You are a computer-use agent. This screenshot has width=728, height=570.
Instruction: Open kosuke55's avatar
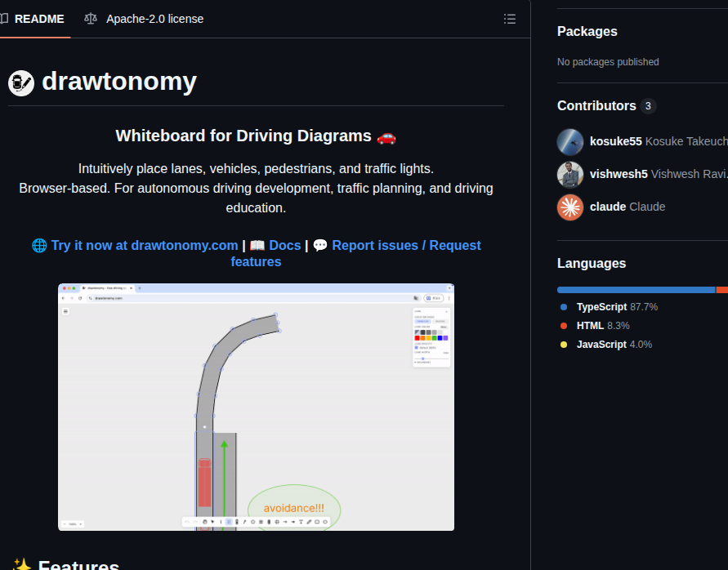pos(570,141)
